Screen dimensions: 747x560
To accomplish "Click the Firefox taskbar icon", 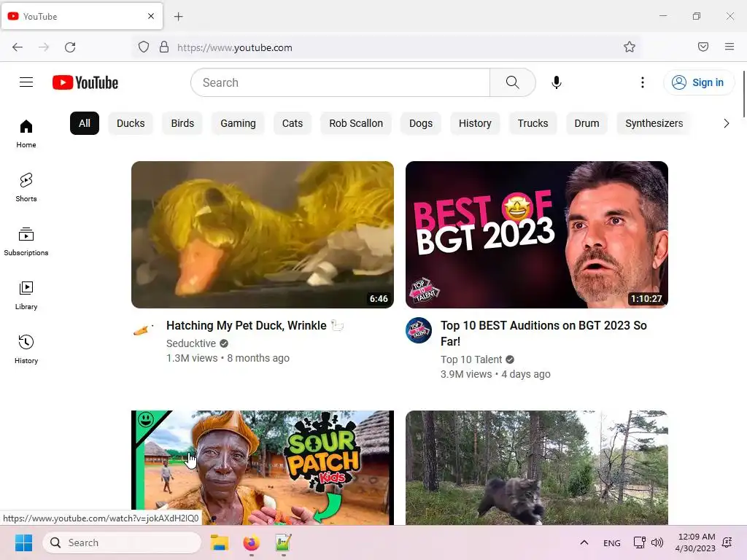I will tap(252, 542).
